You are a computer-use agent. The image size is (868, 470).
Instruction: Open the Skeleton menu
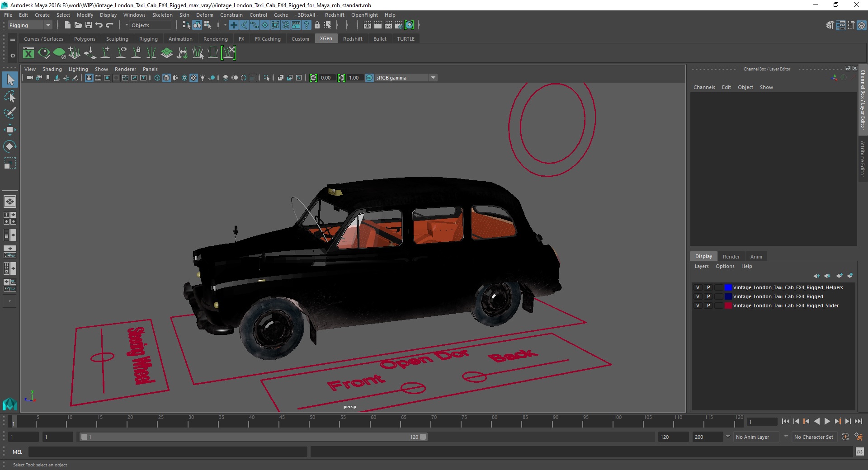pyautogui.click(x=162, y=15)
